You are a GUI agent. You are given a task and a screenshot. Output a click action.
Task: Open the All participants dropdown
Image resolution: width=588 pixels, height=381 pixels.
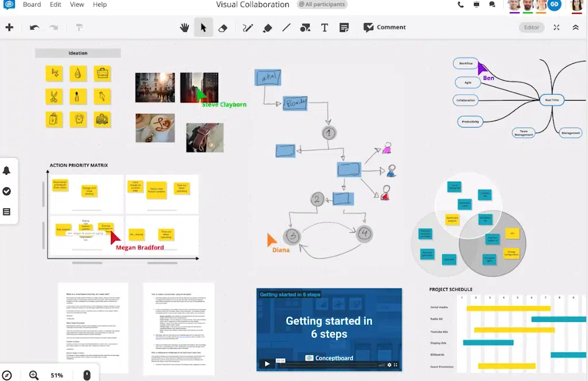coord(322,5)
